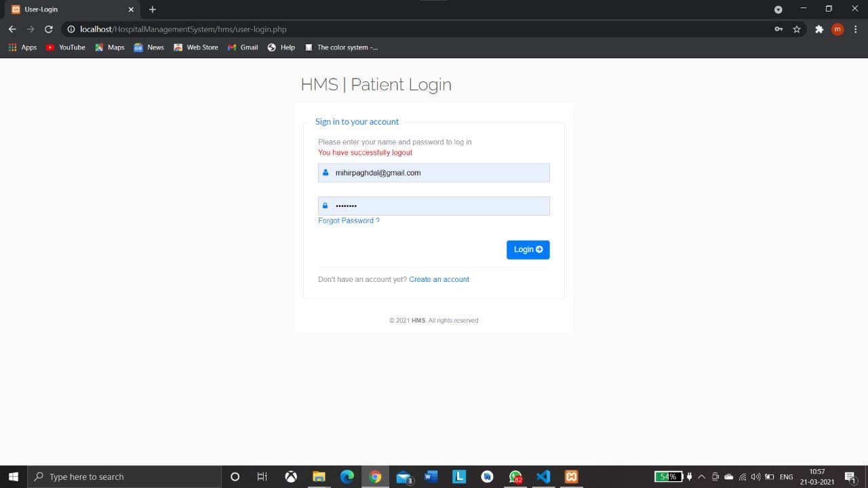The width and height of the screenshot is (868, 488).
Task: Open the notification center icon
Action: pyautogui.click(x=850, y=476)
